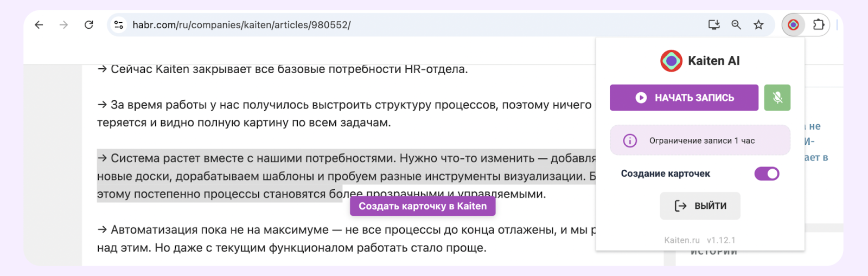The image size is (868, 276).
Task: Click the Kaiten AI extension toolbar icon
Action: tap(793, 25)
